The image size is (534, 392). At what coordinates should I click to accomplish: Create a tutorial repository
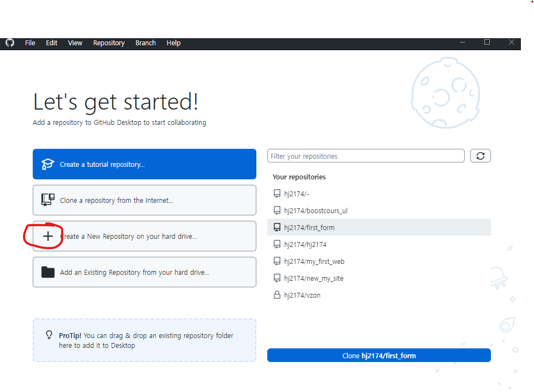[145, 164]
